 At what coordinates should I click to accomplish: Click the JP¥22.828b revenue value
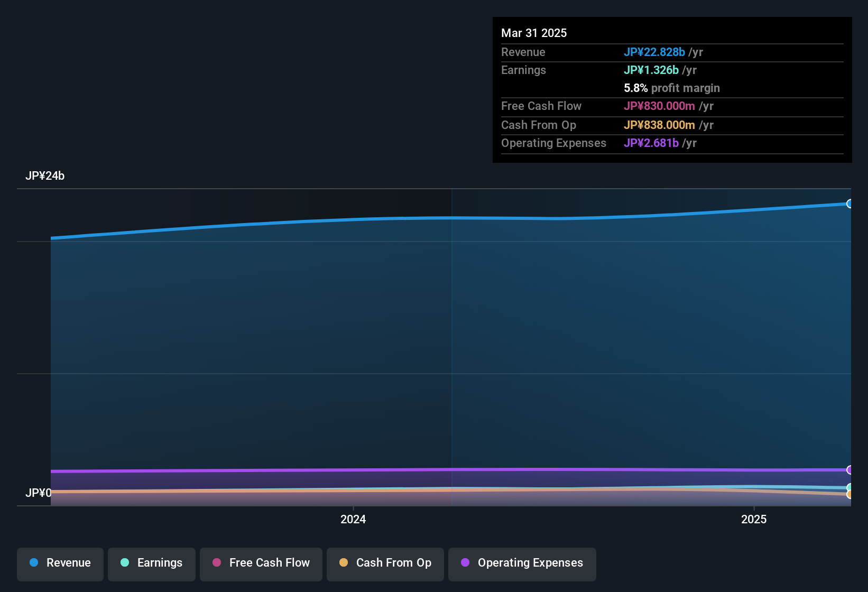pos(654,52)
